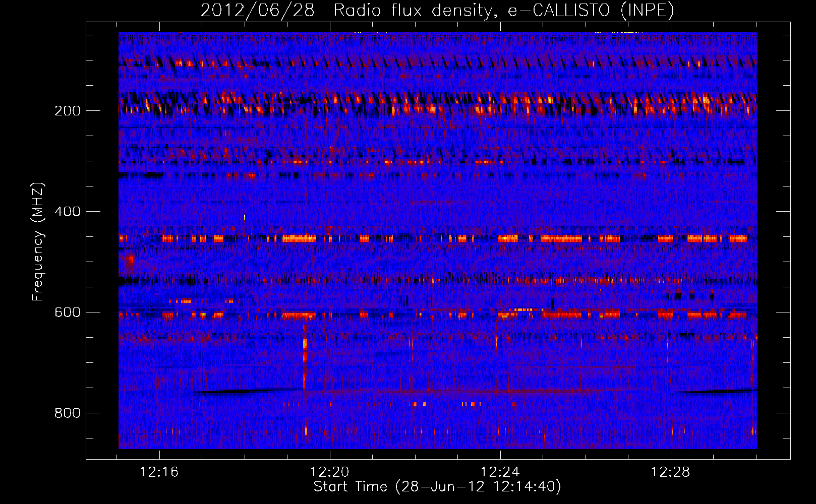Click the 600 frequency tick label
Image resolution: width=816 pixels, height=504 pixels.
[x=68, y=312]
